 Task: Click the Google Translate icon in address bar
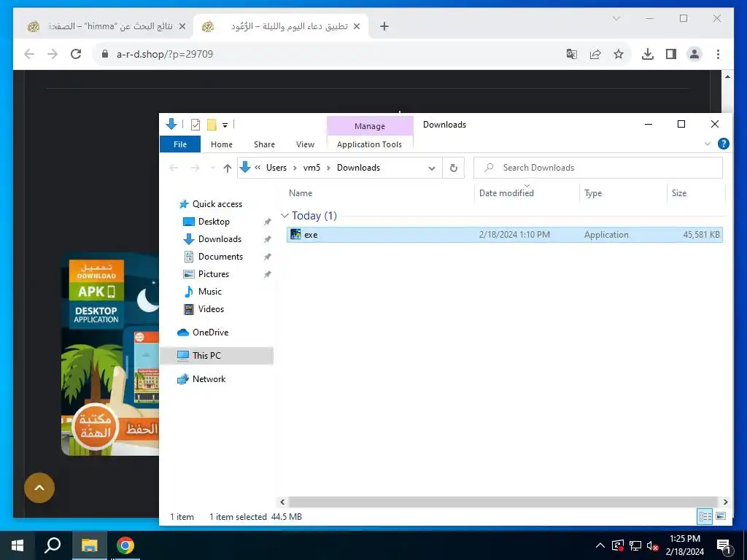click(572, 54)
